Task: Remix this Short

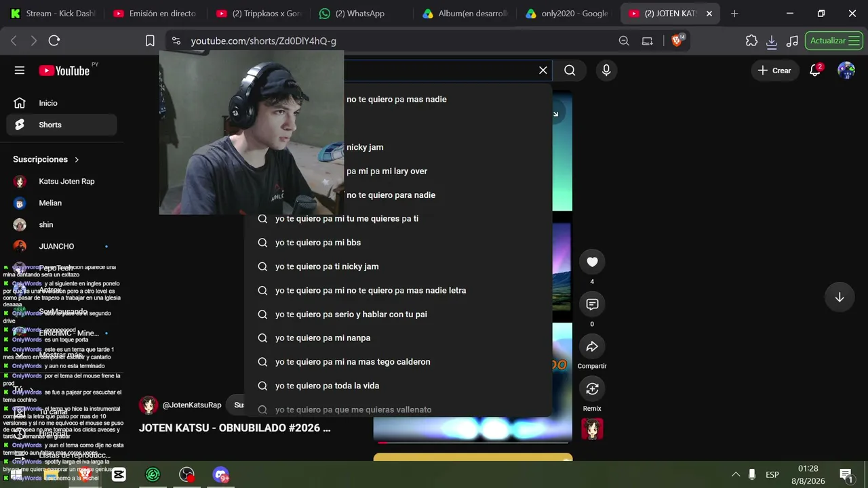Action: (x=592, y=388)
